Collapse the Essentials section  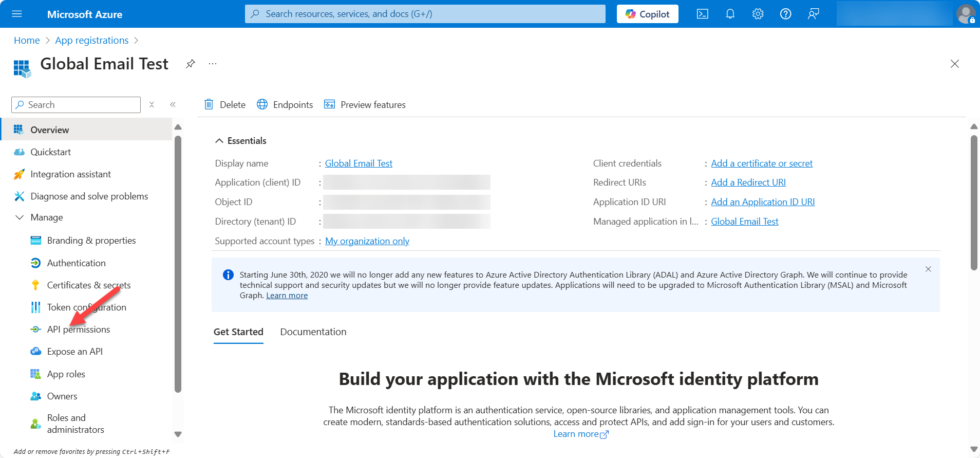219,141
